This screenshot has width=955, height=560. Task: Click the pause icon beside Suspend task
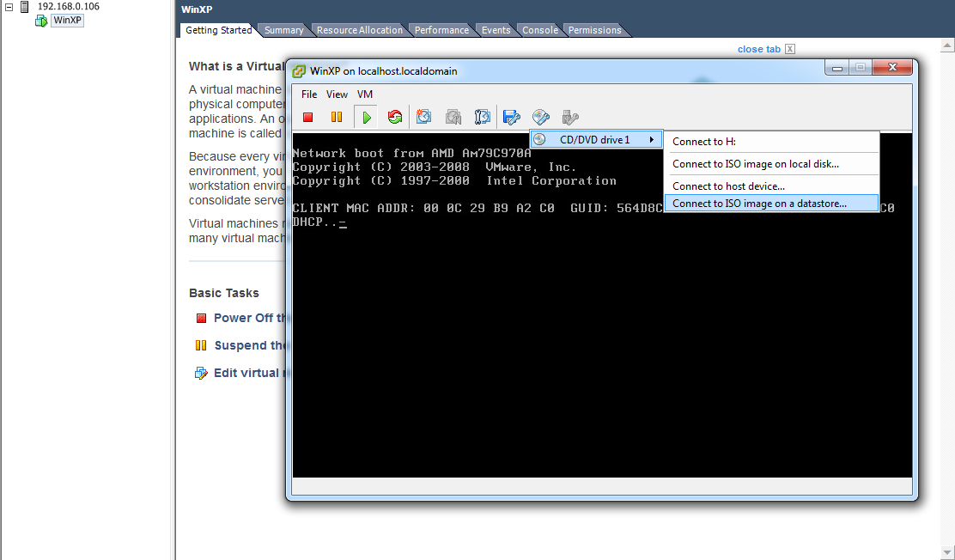coord(201,345)
